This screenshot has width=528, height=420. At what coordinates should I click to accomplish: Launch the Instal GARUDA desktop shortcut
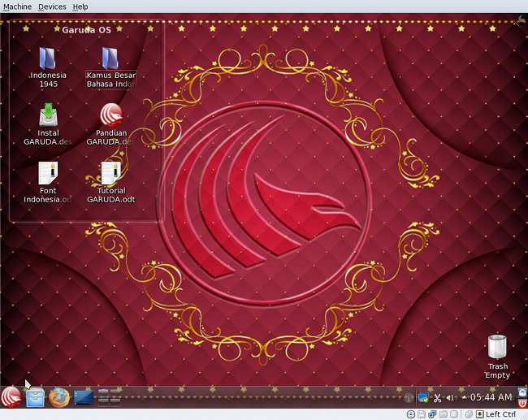[x=48, y=124]
